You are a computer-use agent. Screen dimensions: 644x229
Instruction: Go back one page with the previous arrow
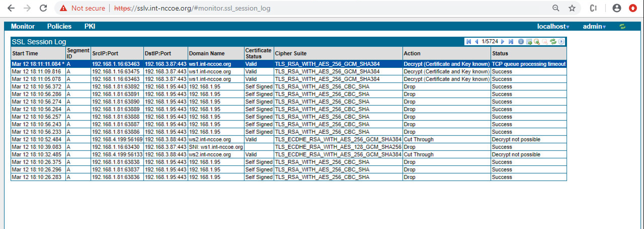[x=476, y=42]
